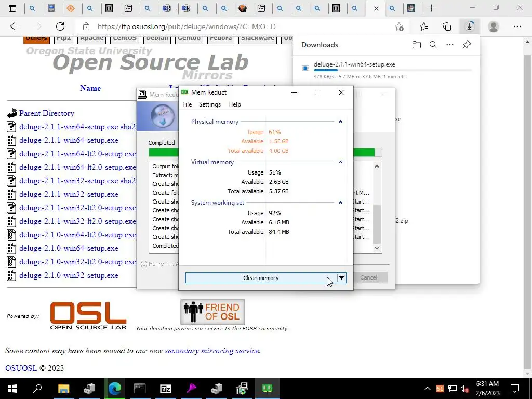This screenshot has width=532, height=399.
Task: Click unknown-file icon beside deluge-2.1.1-win32-setup.exe.sha2
Action: point(11,181)
